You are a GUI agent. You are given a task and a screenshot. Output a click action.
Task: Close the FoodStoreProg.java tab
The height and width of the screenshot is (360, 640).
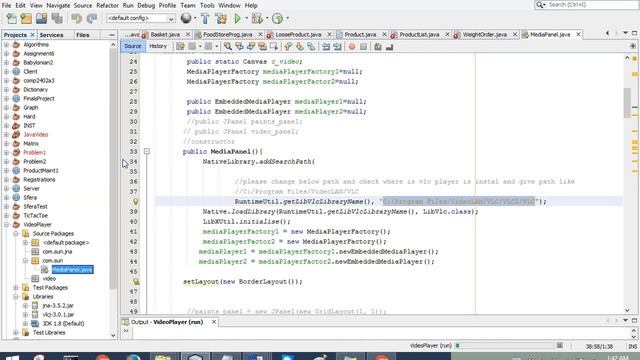pos(260,35)
